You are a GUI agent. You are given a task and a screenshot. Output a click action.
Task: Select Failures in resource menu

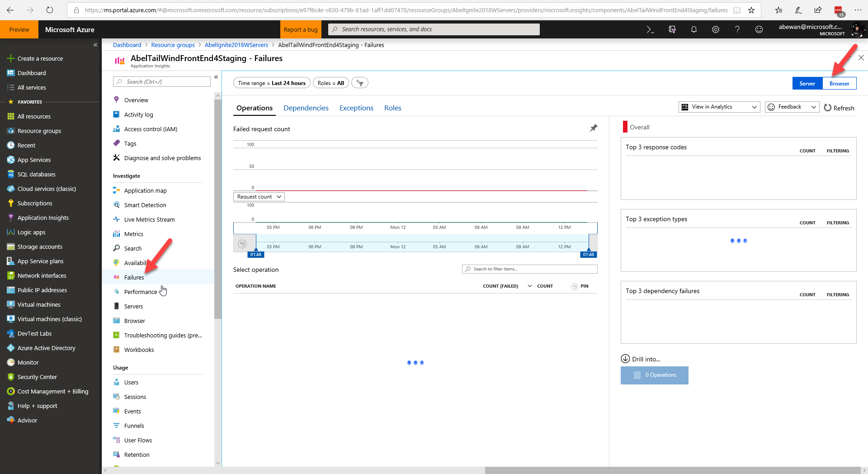(134, 277)
